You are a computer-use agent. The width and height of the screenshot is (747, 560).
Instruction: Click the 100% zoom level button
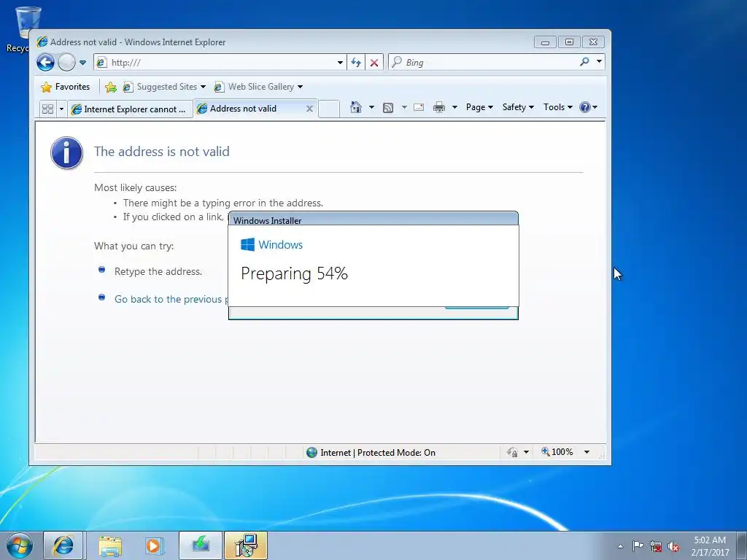point(557,452)
